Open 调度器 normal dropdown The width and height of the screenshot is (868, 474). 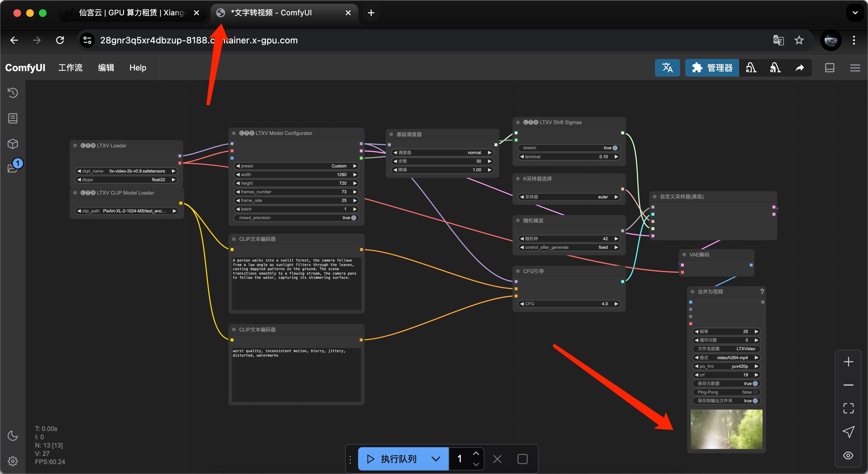[x=442, y=153]
